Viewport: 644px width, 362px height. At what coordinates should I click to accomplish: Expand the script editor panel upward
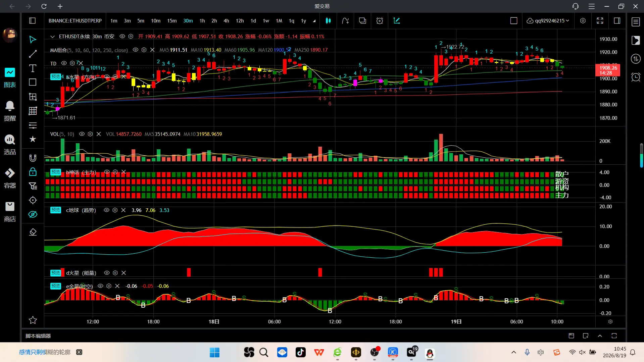[x=600, y=336]
